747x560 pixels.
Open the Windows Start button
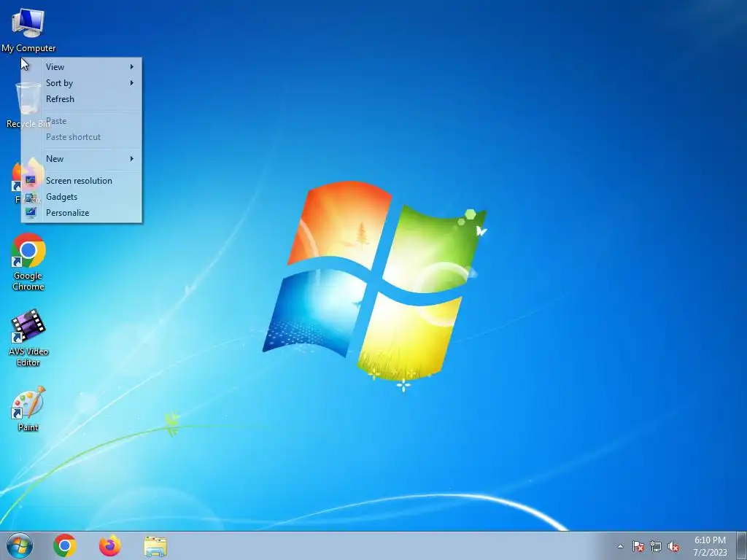tap(20, 545)
